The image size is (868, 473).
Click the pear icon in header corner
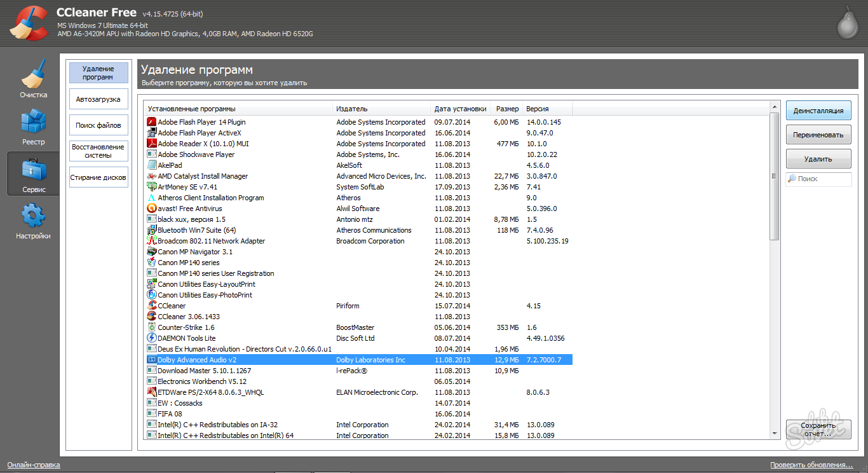pyautogui.click(x=848, y=22)
